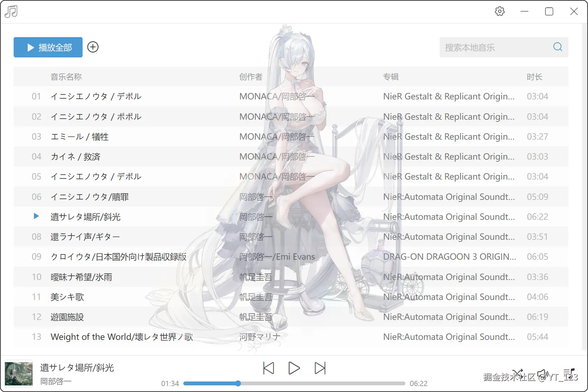Maximize the music player window
Image resolution: width=588 pixels, height=392 pixels.
tap(549, 11)
